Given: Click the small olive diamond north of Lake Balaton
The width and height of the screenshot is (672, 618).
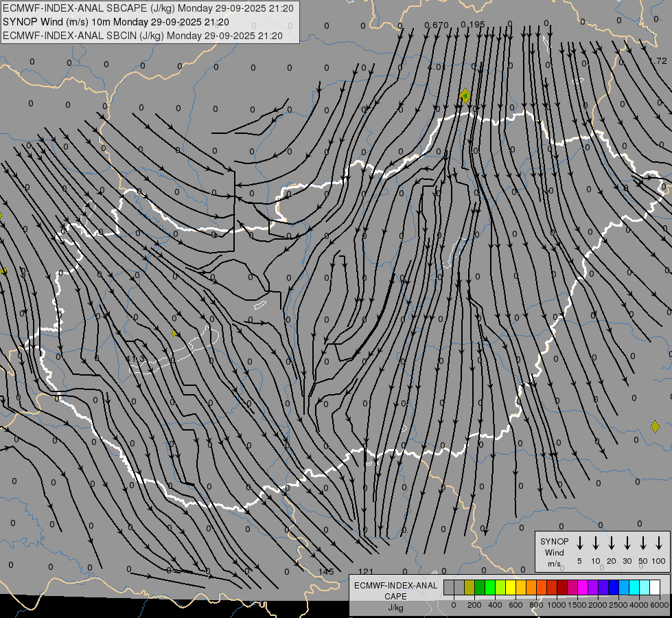Looking at the screenshot, I should click(174, 334).
